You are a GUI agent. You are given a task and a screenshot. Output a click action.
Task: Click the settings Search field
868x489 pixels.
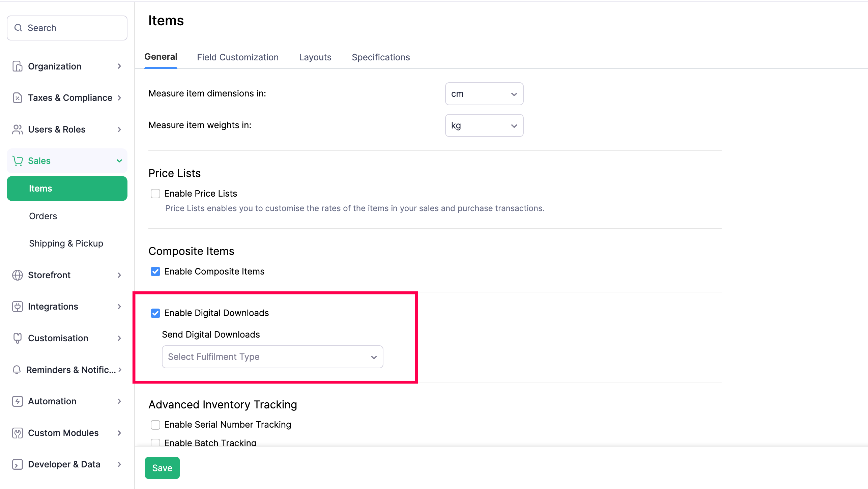67,28
